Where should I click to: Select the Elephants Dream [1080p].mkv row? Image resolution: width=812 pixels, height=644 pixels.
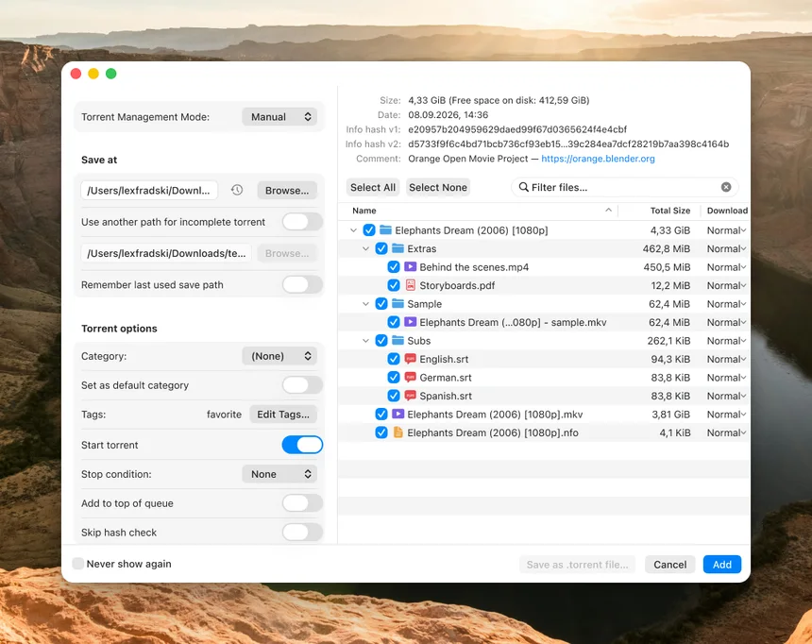click(x=544, y=414)
